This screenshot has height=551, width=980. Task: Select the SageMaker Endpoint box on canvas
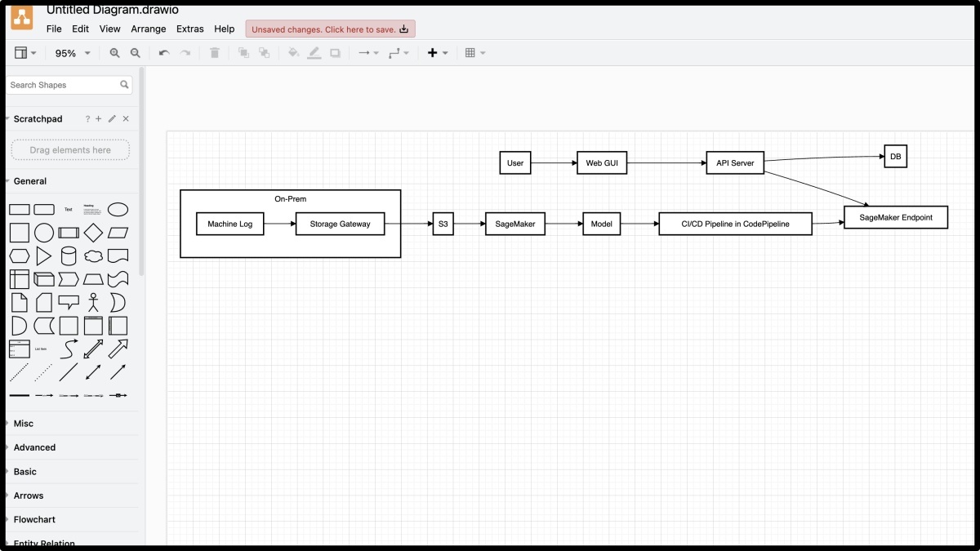tap(895, 216)
